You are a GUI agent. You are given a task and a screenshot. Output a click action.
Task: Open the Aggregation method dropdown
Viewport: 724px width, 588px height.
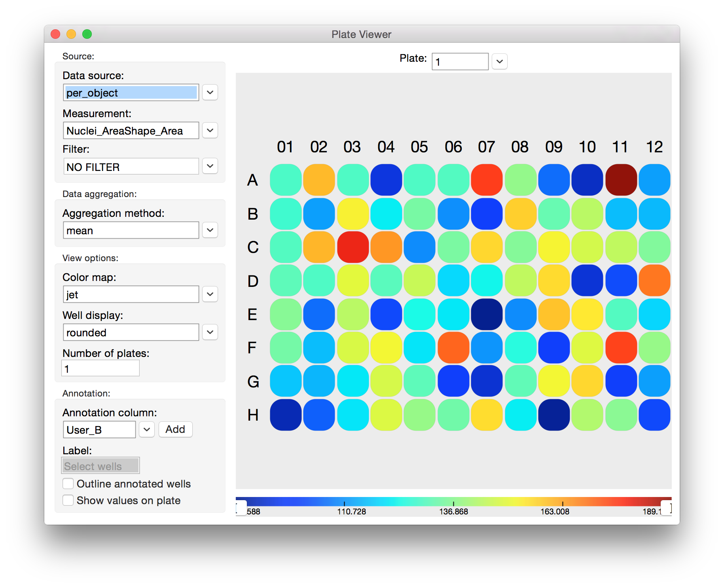210,230
